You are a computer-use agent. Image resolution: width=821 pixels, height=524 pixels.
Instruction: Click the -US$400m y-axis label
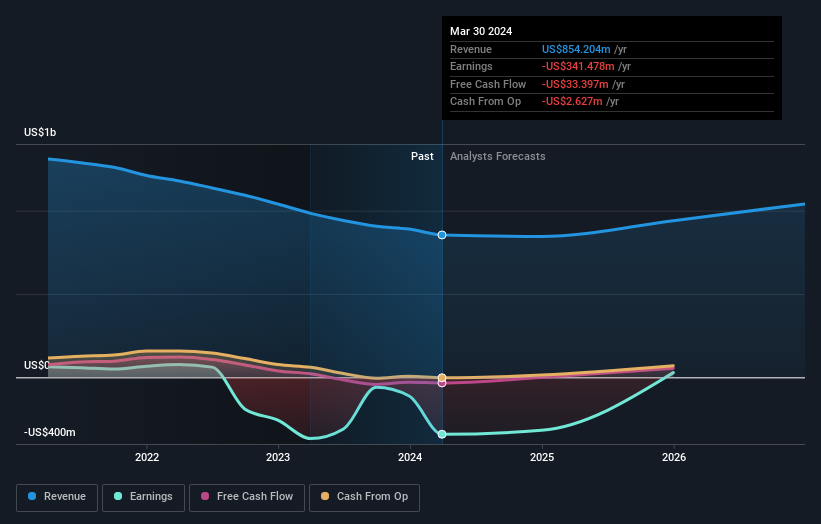49,432
